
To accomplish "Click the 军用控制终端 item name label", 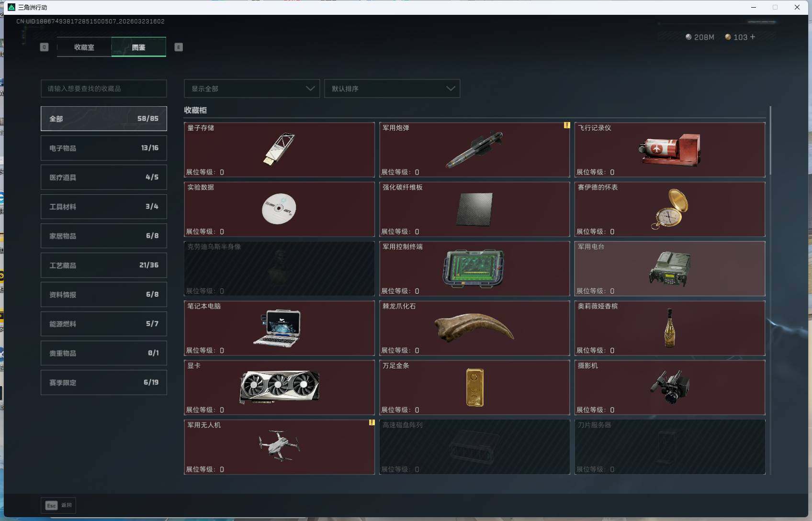I will (x=402, y=246).
